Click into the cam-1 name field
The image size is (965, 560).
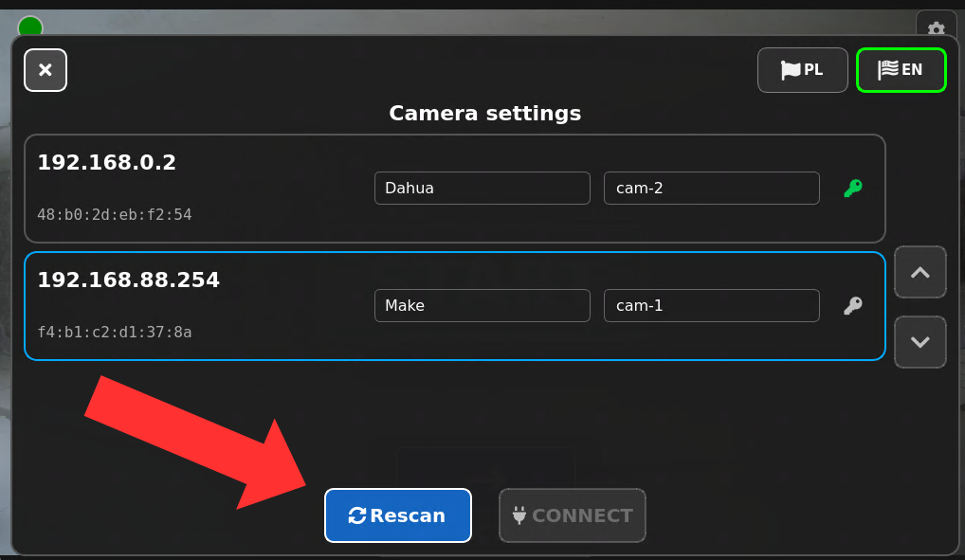[x=712, y=305]
